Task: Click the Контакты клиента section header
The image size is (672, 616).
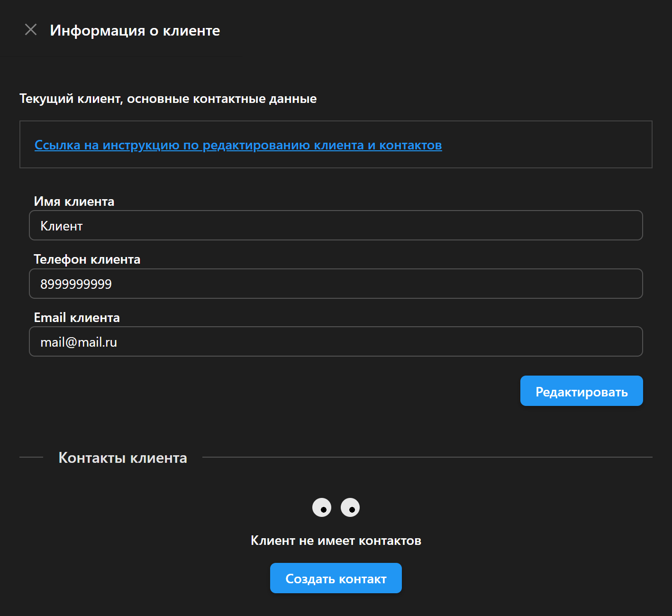Action: click(122, 458)
